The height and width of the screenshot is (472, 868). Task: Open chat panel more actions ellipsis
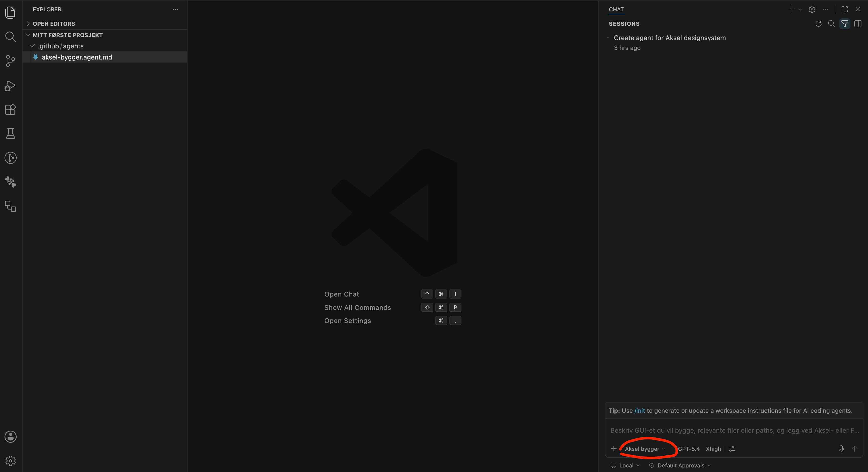click(x=825, y=9)
